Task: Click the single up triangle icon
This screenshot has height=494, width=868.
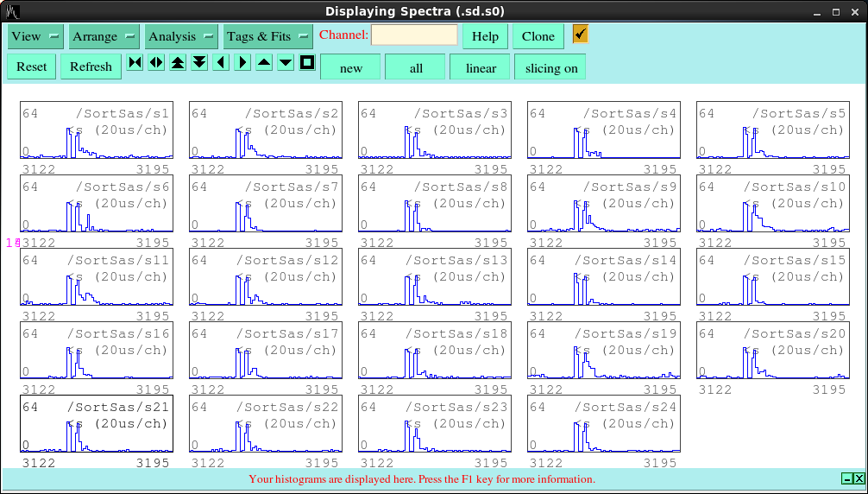Action: point(264,63)
